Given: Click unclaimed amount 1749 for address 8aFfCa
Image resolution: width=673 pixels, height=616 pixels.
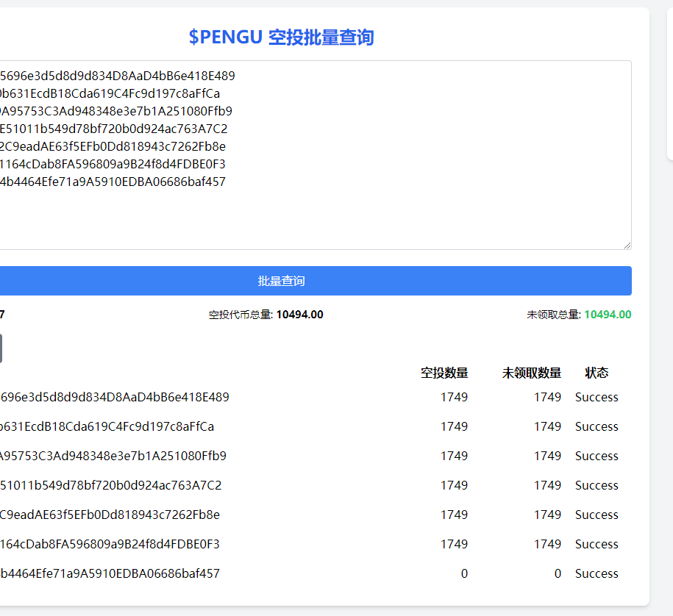Looking at the screenshot, I should point(548,427).
